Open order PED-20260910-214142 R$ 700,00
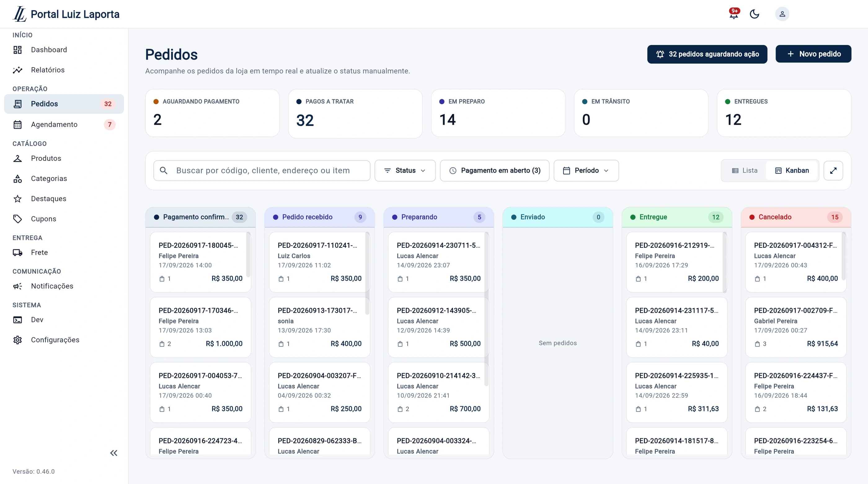The image size is (868, 484). pyautogui.click(x=438, y=392)
